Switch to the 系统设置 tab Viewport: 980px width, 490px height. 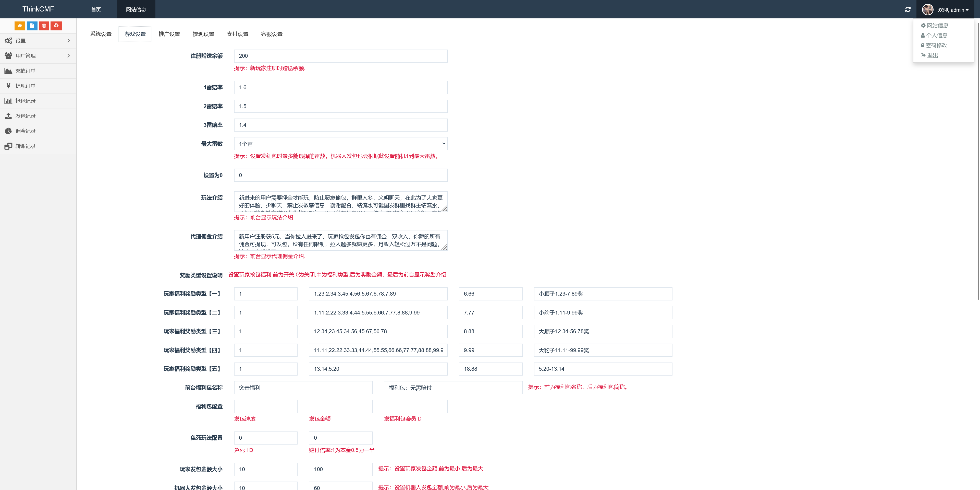(101, 33)
